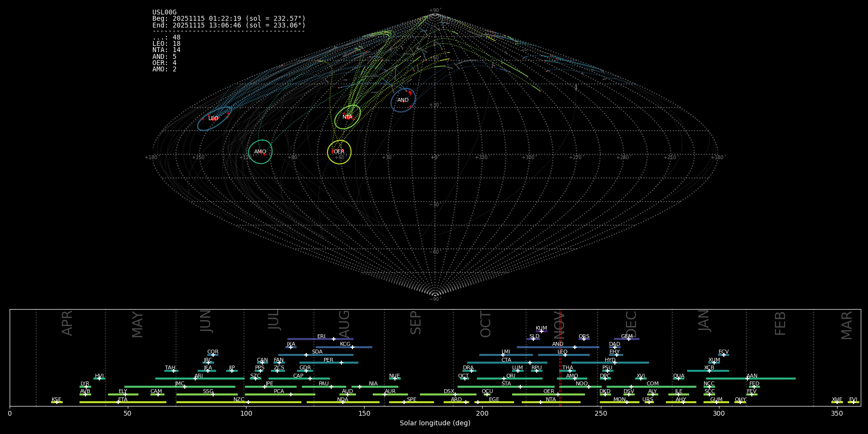Select the GEM shower bar in timeline
This screenshot has height=434, width=868.
tap(626, 339)
